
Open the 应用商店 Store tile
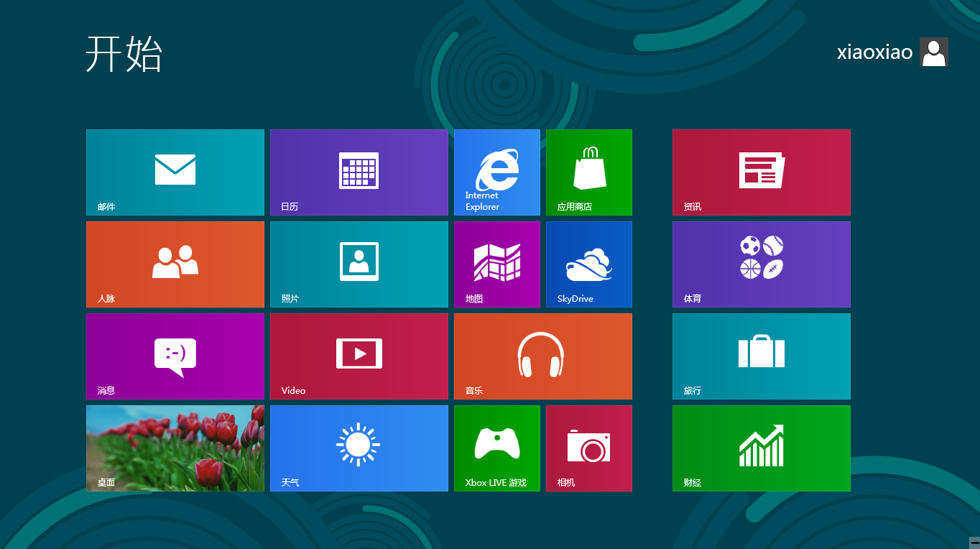(589, 172)
